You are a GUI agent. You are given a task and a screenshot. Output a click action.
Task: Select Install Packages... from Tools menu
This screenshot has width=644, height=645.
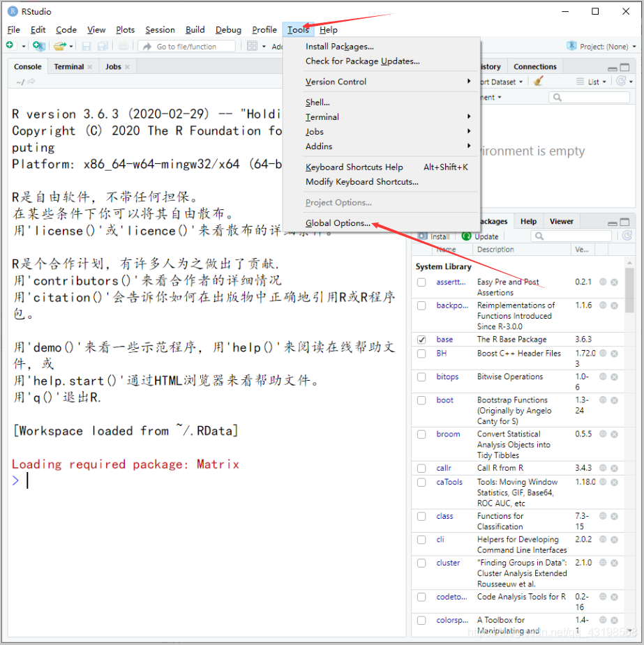tap(340, 47)
